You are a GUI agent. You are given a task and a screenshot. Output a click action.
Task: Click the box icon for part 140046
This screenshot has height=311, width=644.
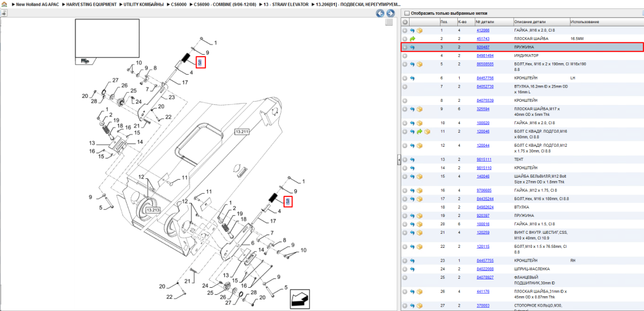click(419, 176)
